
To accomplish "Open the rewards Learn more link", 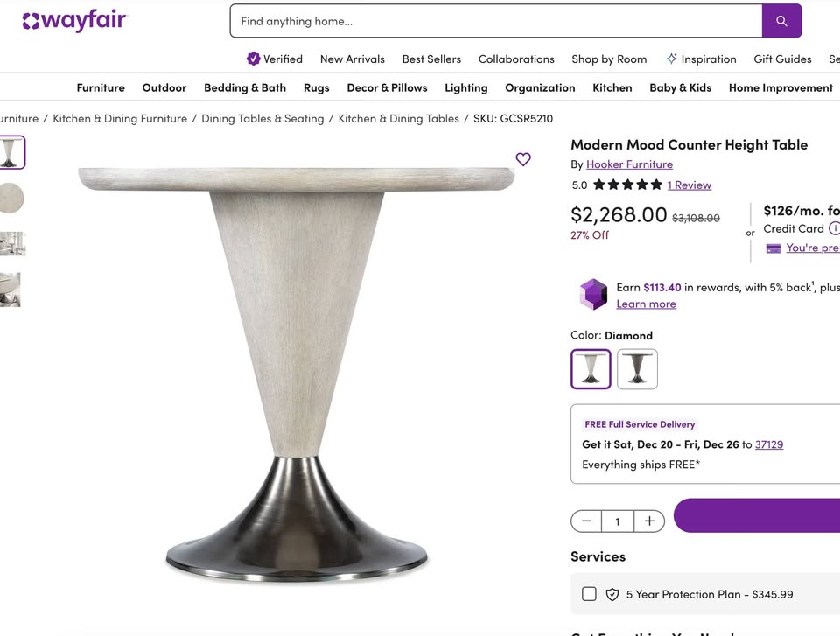I will [x=646, y=304].
